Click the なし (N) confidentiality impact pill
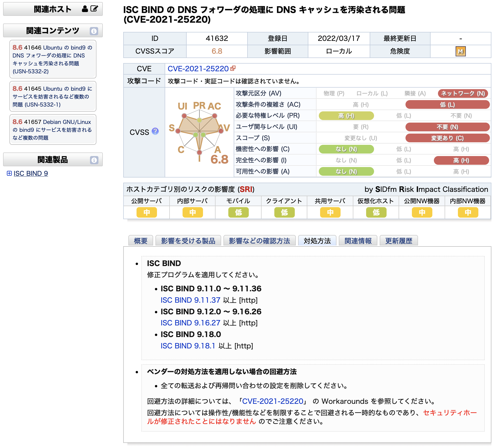The height and width of the screenshot is (448, 496). point(346,149)
